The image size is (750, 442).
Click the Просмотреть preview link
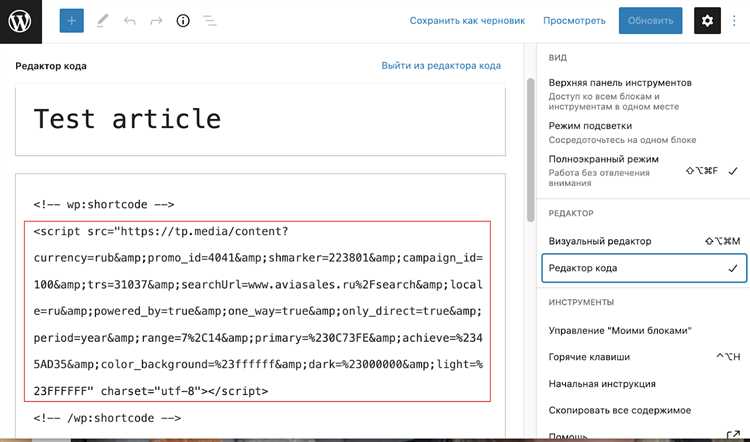pyautogui.click(x=574, y=21)
